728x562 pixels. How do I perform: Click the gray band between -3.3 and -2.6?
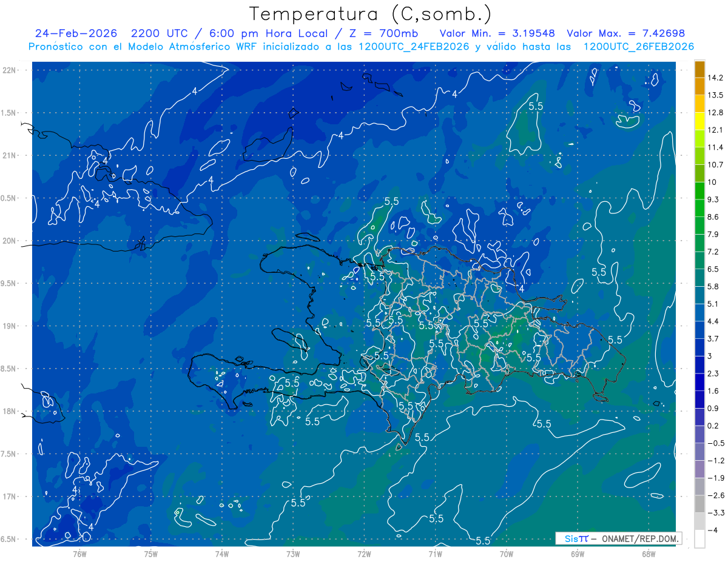pyautogui.click(x=699, y=504)
